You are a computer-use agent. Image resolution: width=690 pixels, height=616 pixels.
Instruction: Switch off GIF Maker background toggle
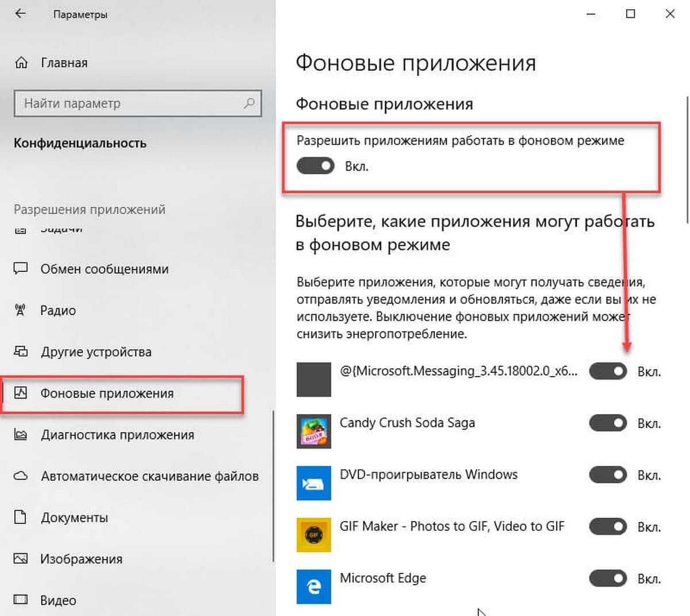pyautogui.click(x=608, y=527)
